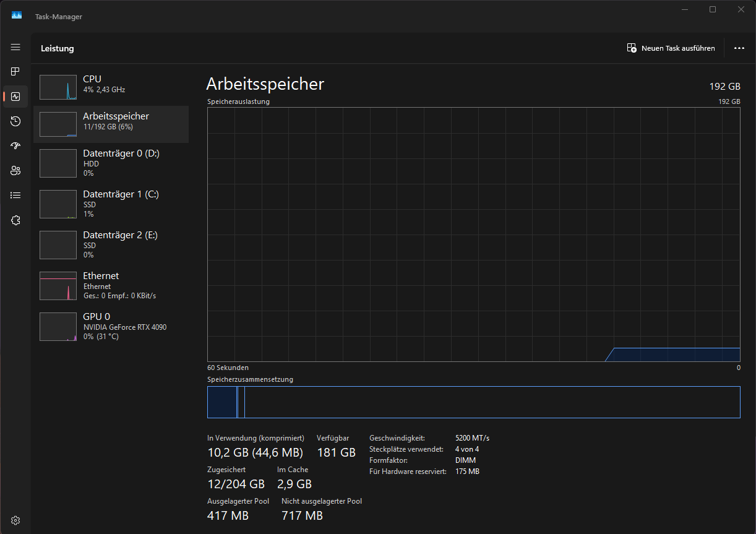The width and height of the screenshot is (756, 534).
Task: Click the Speicherzusammensetzung composition bar
Action: coord(473,402)
